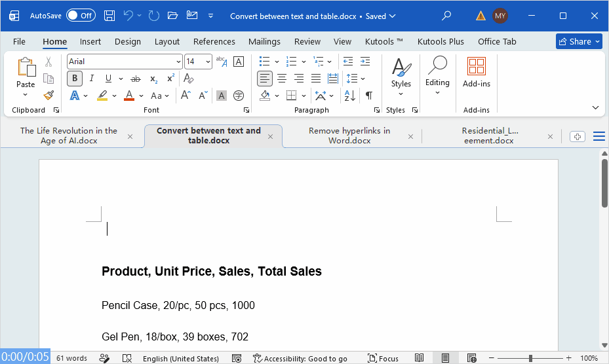The height and width of the screenshot is (364, 609).
Task: Expand the Styles gallery
Action: pos(401,78)
